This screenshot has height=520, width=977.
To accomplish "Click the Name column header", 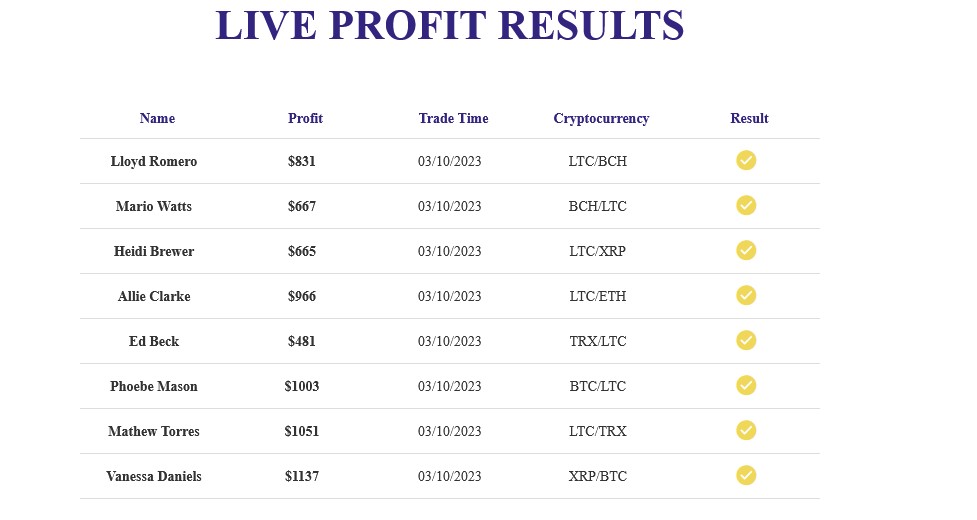I will tap(157, 118).
